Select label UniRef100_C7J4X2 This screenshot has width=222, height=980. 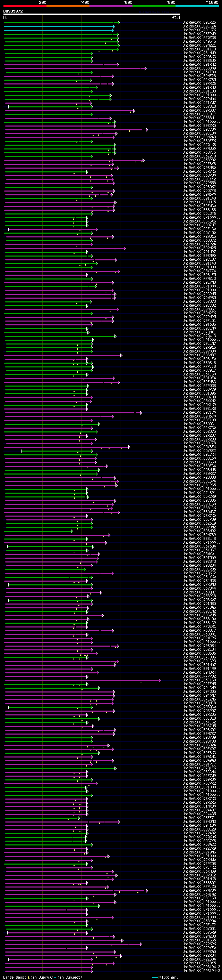(x=199, y=867)
